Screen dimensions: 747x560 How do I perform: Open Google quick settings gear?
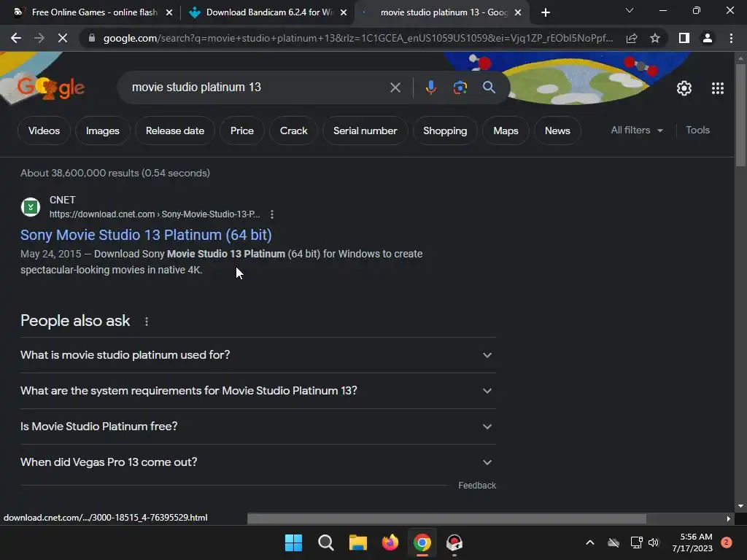pyautogui.click(x=684, y=88)
